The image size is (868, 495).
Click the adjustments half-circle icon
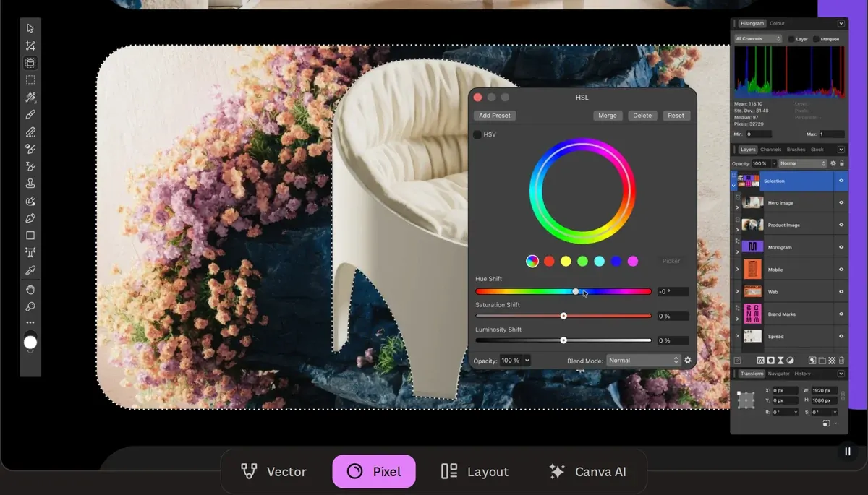click(x=790, y=360)
